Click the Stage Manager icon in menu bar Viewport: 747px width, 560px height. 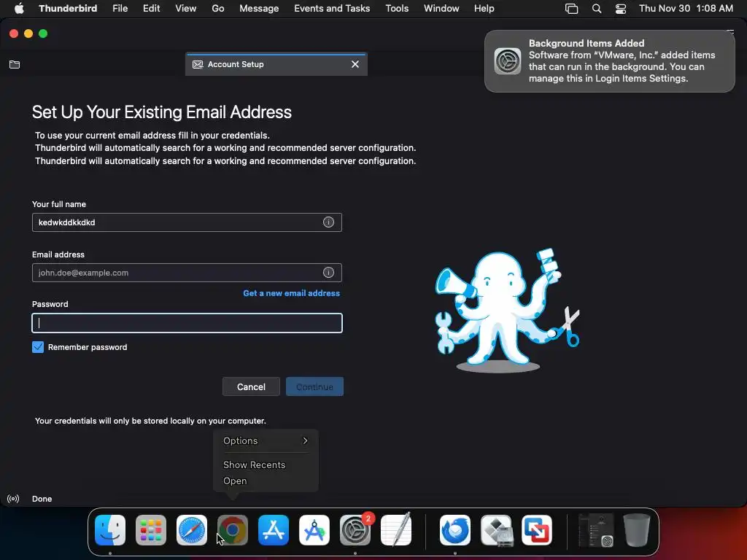click(571, 9)
